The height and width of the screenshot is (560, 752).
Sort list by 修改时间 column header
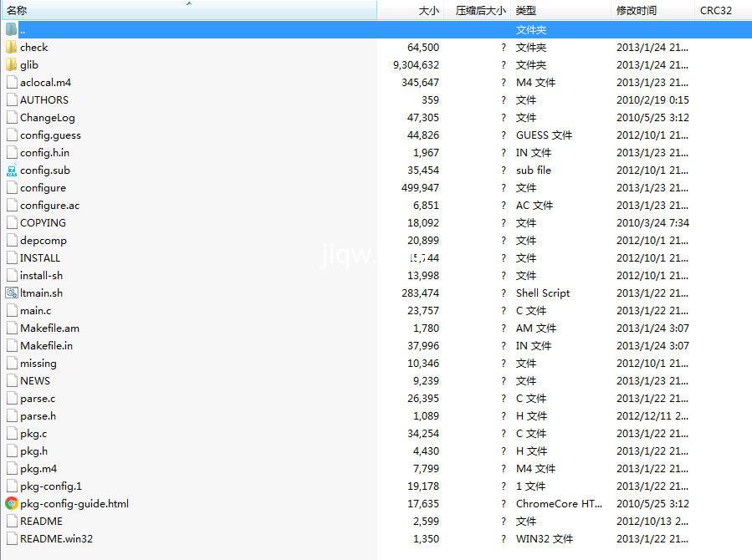(637, 10)
